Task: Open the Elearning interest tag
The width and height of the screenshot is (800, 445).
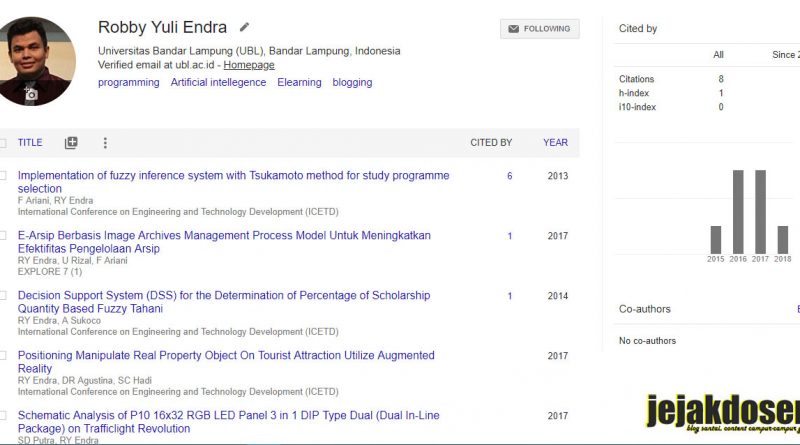Action: click(299, 82)
